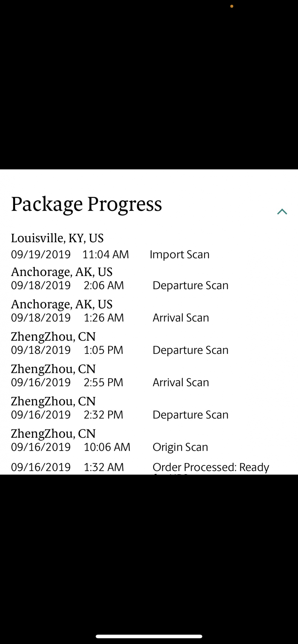Tap the Louisville, KY, US location
Screen dimensions: 298x644
pyautogui.click(x=57, y=238)
